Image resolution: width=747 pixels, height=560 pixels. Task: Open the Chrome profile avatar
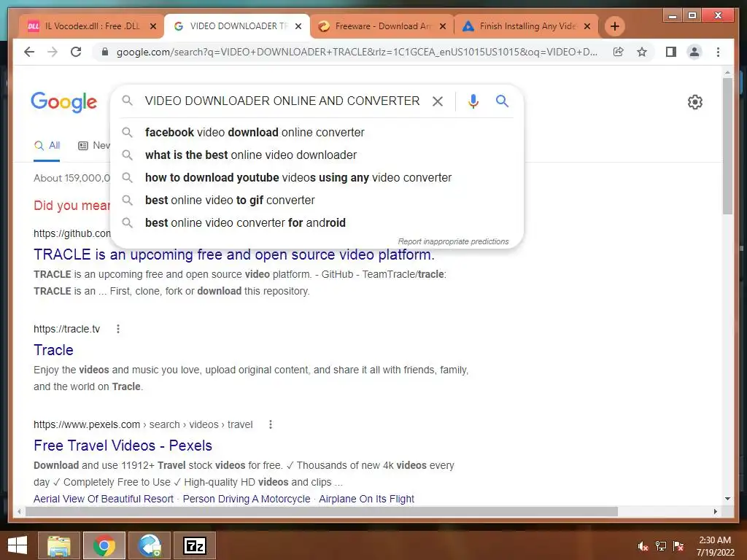[694, 52]
